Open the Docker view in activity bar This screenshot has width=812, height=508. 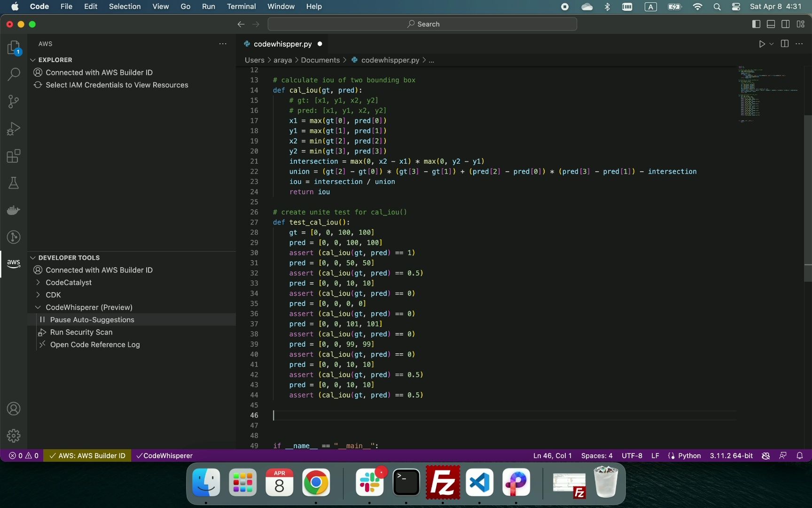(x=14, y=210)
